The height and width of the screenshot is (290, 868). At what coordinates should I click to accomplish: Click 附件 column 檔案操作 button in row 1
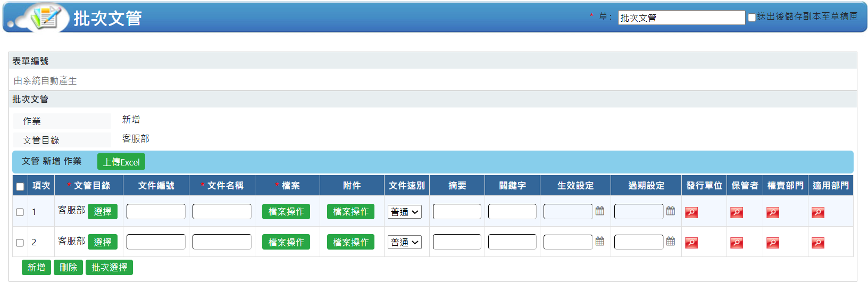(350, 212)
